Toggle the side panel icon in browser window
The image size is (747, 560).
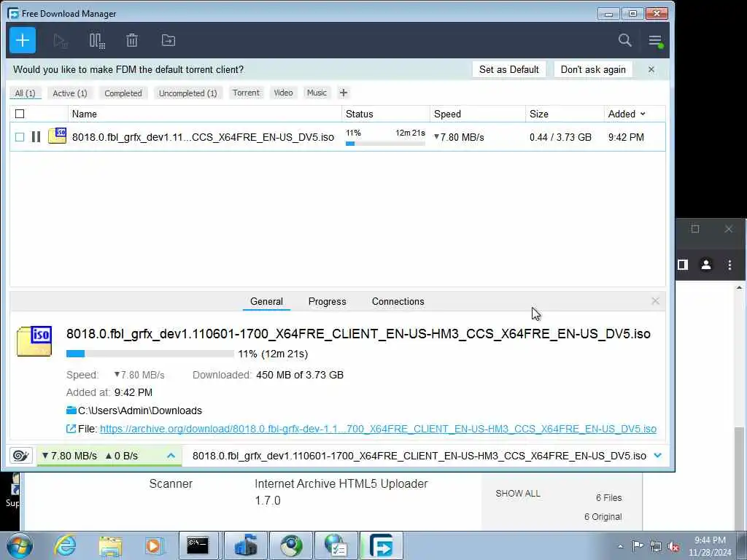pyautogui.click(x=683, y=265)
